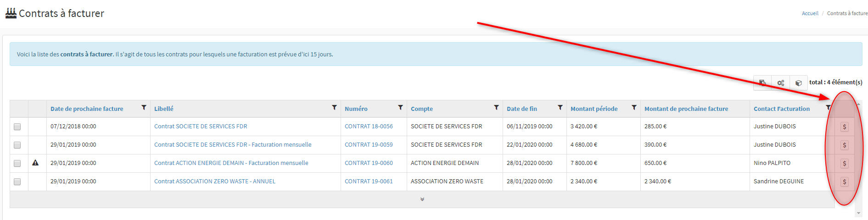Sort by Numéro column header

[x=356, y=109]
